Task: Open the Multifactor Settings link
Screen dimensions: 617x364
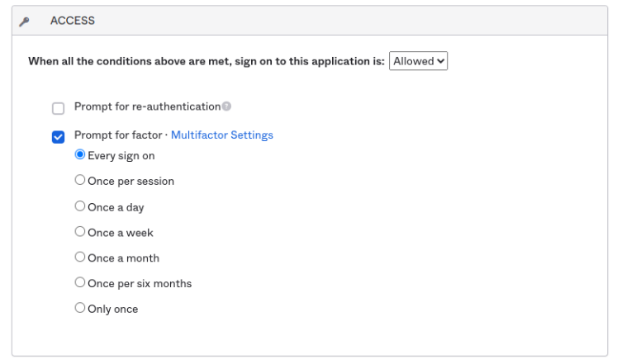Action: click(221, 135)
